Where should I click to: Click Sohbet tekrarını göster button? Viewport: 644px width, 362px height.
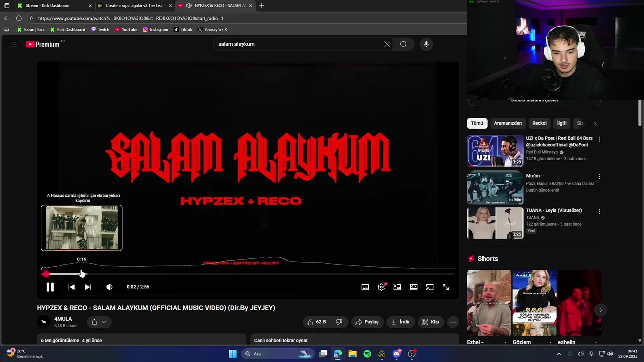tap(534, 100)
